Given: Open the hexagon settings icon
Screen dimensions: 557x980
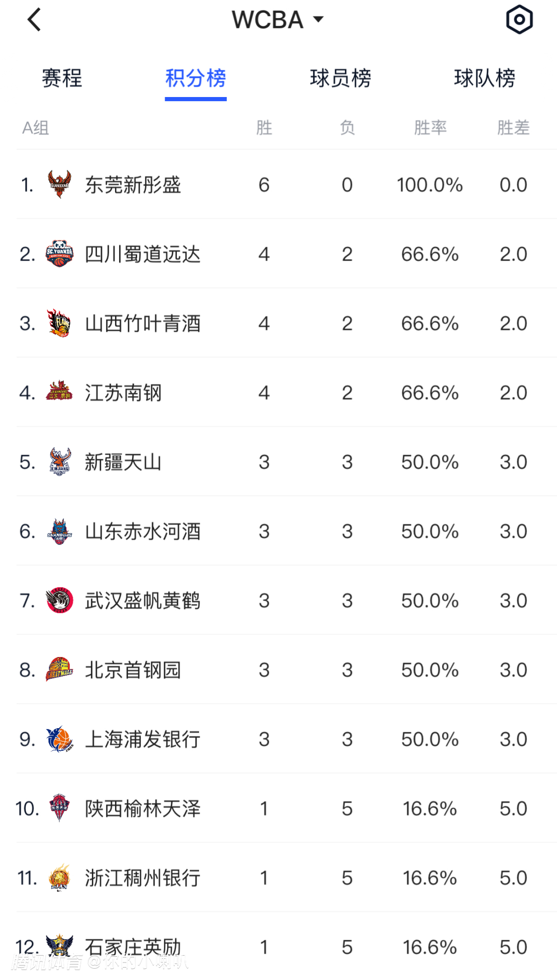Looking at the screenshot, I should tap(519, 20).
